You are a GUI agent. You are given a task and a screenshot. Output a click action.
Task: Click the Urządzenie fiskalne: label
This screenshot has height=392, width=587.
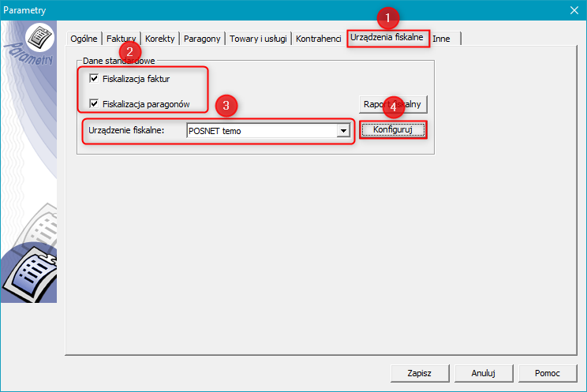pyautogui.click(x=126, y=130)
